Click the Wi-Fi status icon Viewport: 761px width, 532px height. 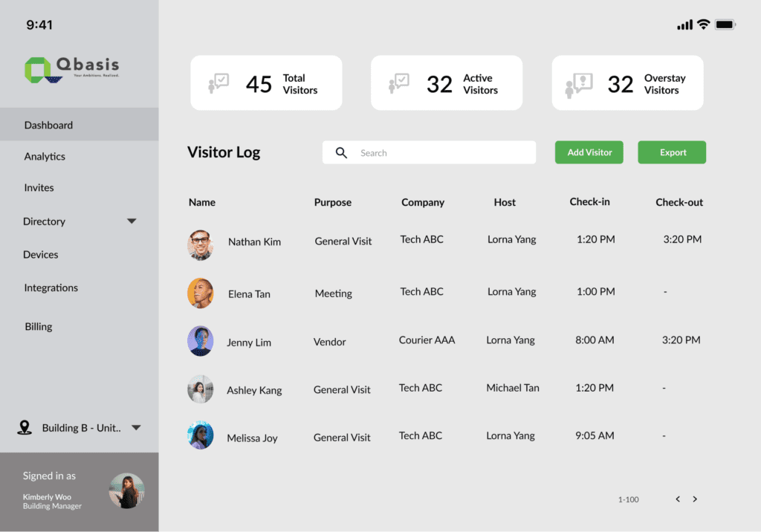click(x=703, y=25)
